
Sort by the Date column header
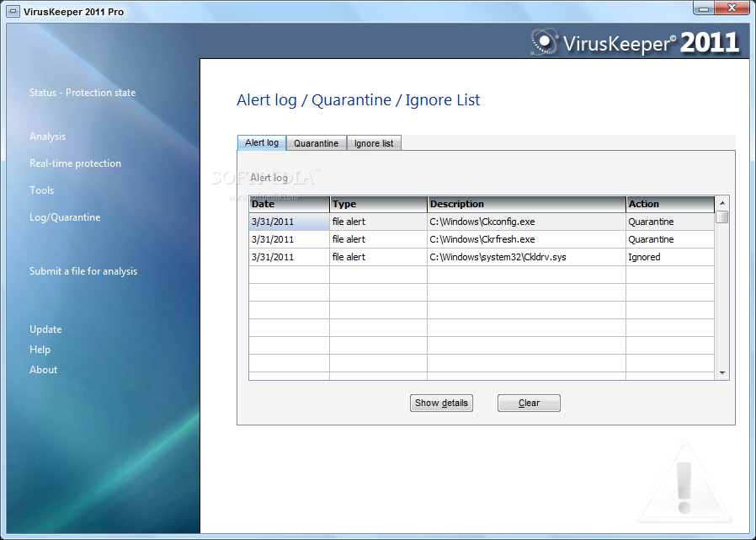pos(290,204)
